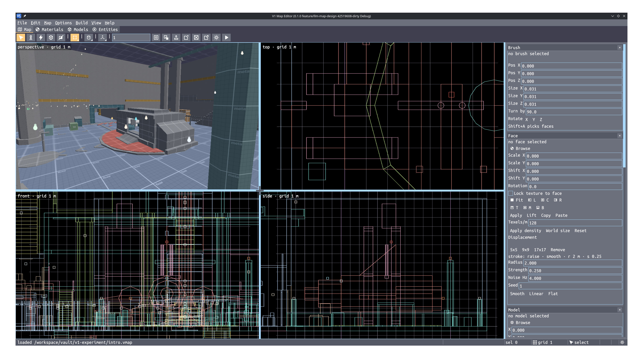This screenshot has height=364, width=643.
Task: Pick the cube model tool in toolbar
Action: [x=51, y=37]
